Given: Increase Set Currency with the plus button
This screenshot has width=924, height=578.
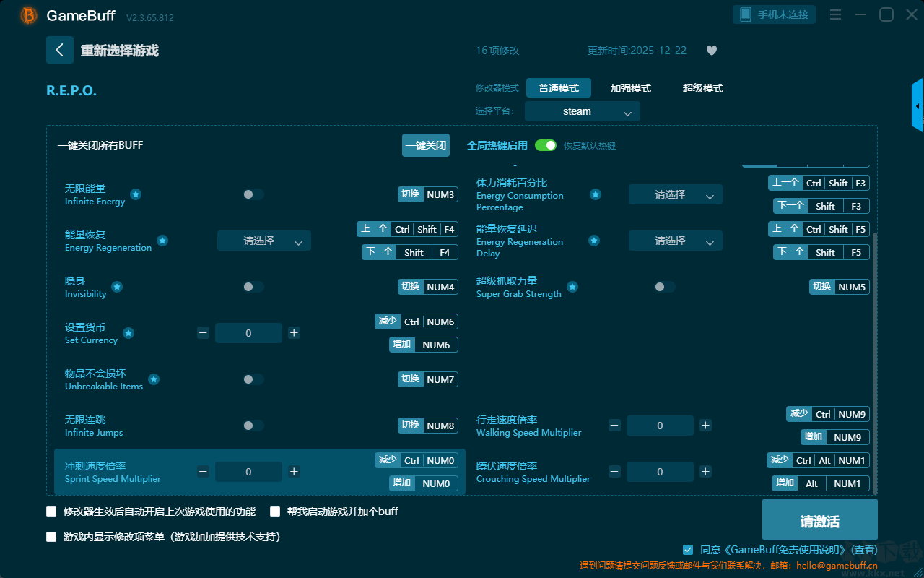Looking at the screenshot, I should [x=294, y=332].
